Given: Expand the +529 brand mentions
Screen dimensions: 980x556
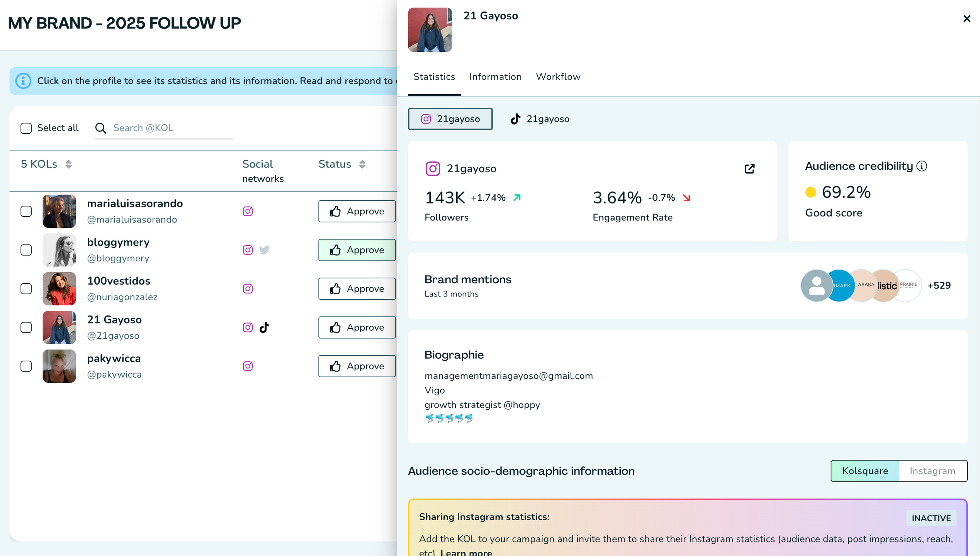Looking at the screenshot, I should pos(939,285).
